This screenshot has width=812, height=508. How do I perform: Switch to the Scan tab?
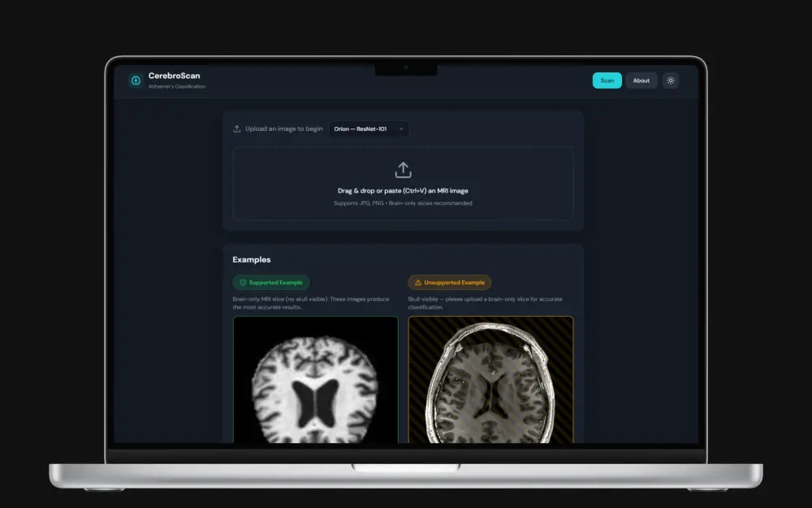click(x=607, y=80)
